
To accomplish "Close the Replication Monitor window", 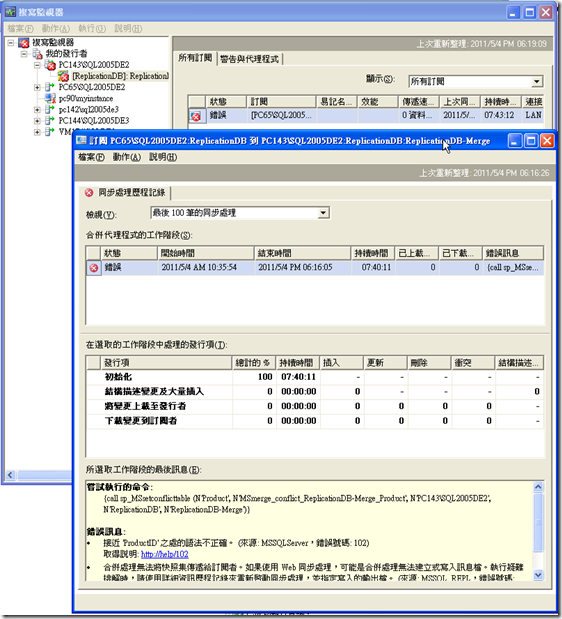I will click(546, 12).
